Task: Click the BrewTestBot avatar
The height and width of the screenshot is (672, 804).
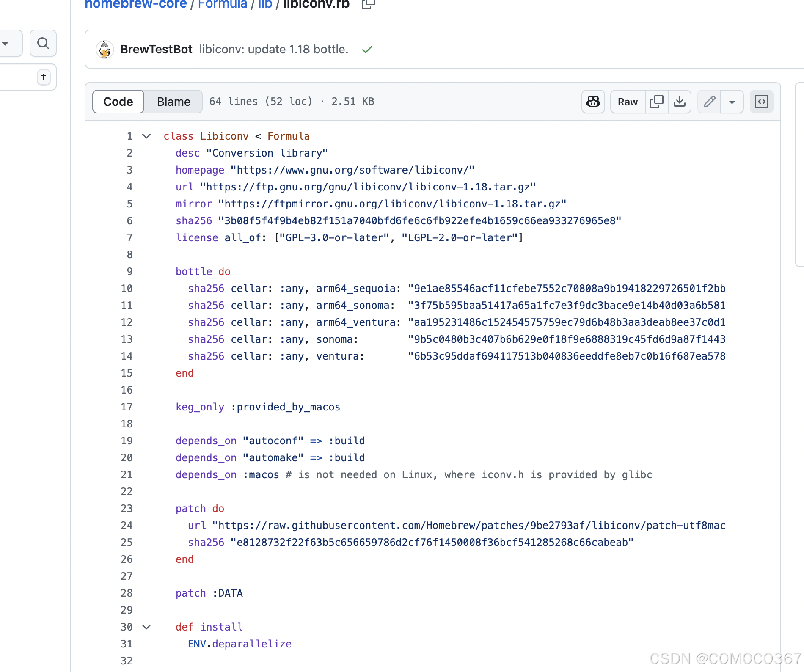Action: tap(105, 49)
